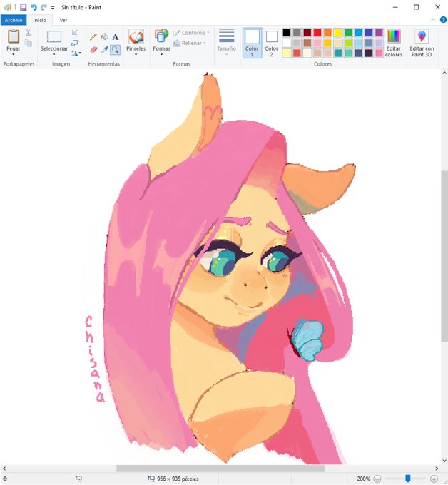Screen dimensions: 448x485
Task: Pick the dark red color swatch
Action: 307,33
